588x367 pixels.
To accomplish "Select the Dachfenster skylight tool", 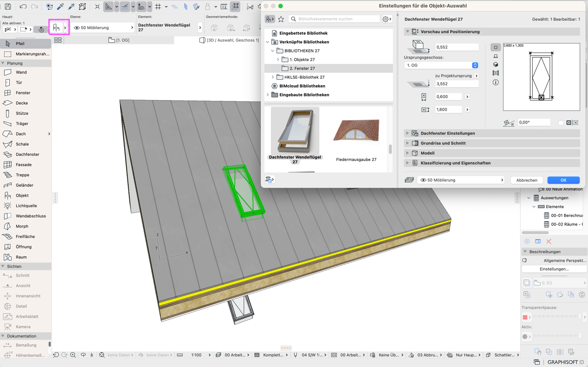I will pos(25,154).
